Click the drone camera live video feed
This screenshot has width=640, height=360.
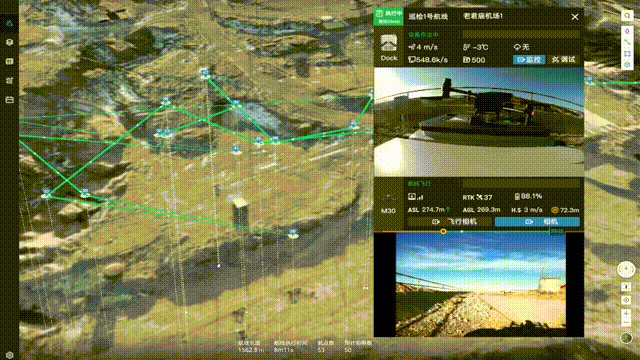click(x=481, y=285)
